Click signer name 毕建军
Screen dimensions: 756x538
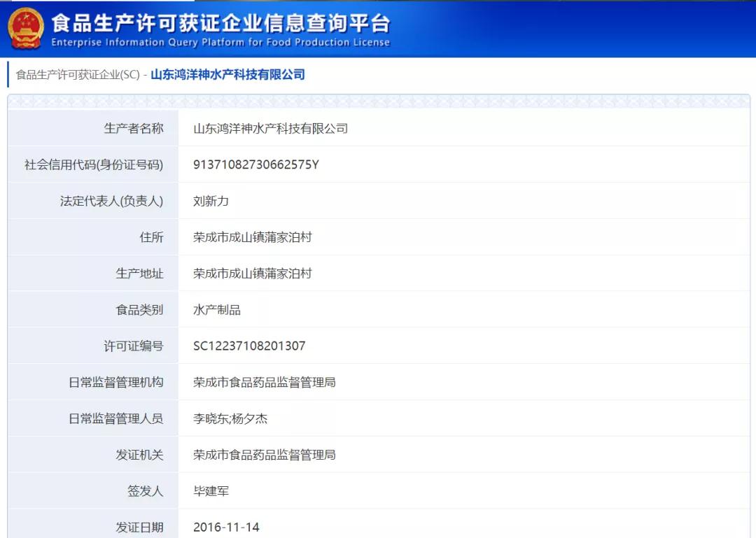[x=211, y=491]
